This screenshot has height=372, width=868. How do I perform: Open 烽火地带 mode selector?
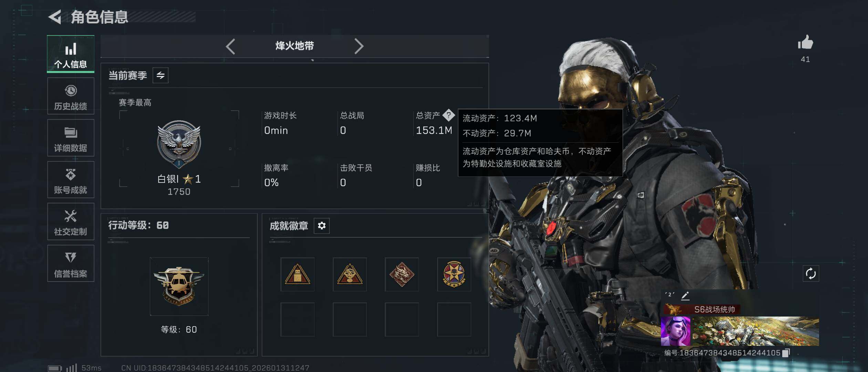[294, 46]
